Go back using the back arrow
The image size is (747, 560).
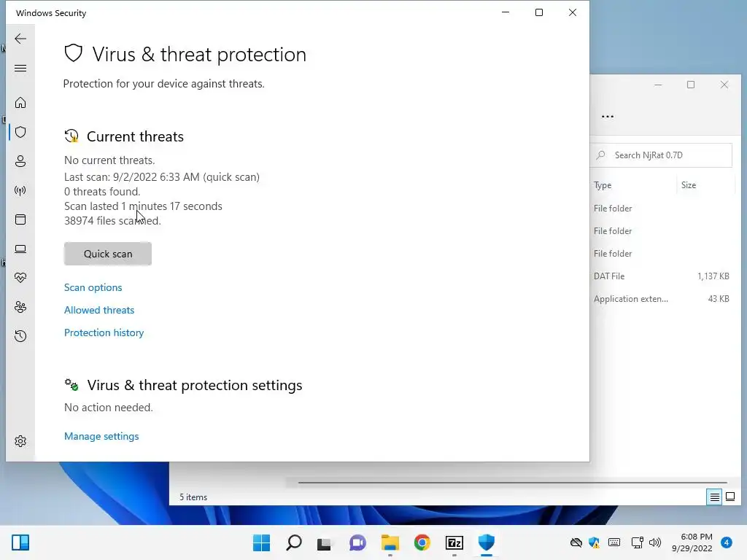click(x=20, y=39)
